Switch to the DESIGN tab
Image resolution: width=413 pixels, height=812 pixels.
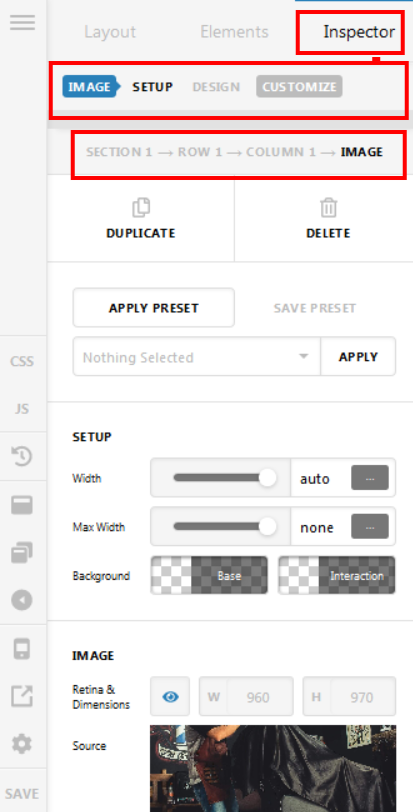click(216, 87)
